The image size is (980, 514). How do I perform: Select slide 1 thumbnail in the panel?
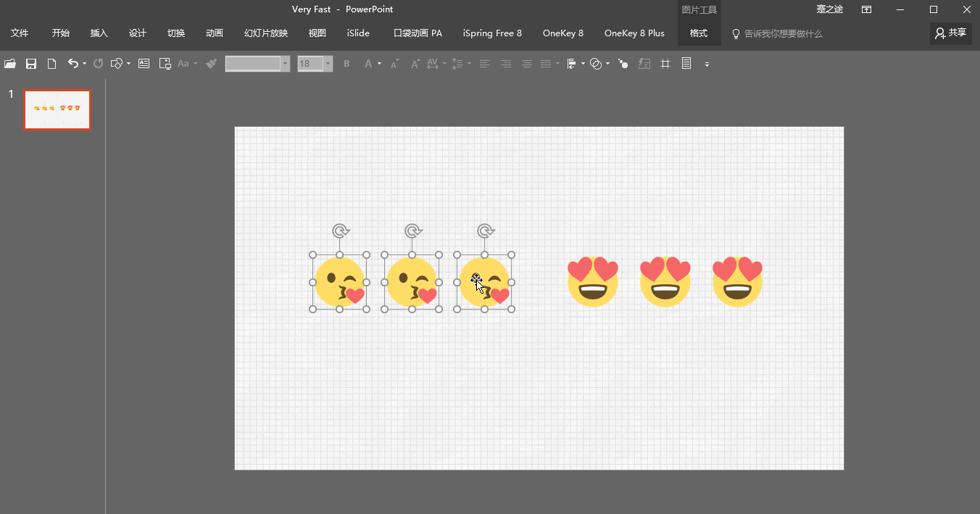coord(57,110)
